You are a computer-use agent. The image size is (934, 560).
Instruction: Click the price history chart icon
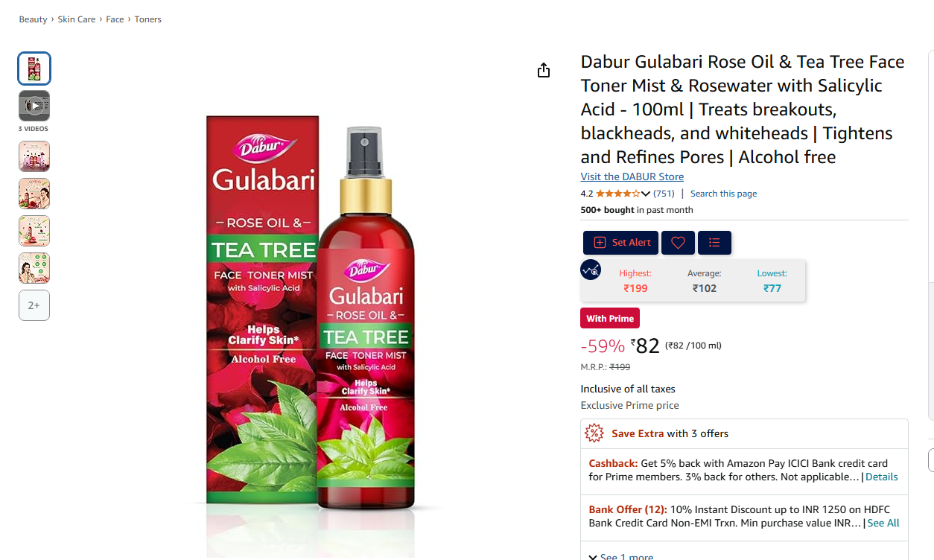point(591,269)
